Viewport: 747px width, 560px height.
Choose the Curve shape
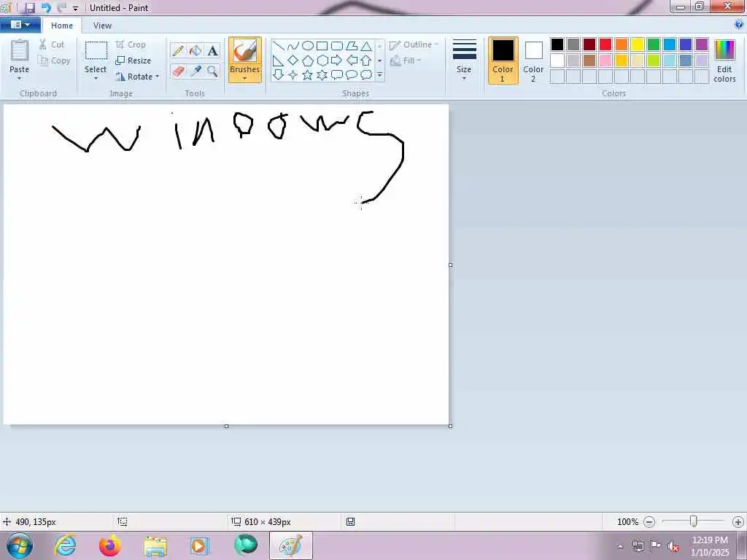[x=293, y=46]
